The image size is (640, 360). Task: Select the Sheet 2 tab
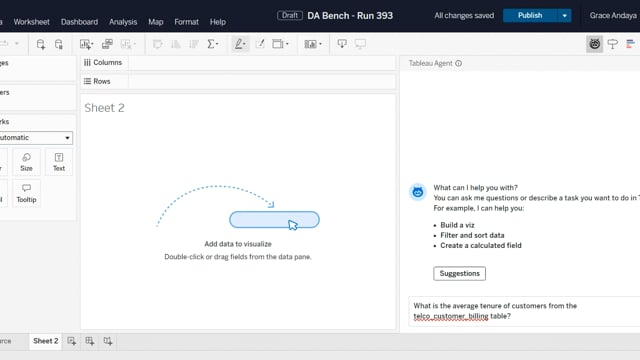pyautogui.click(x=45, y=341)
